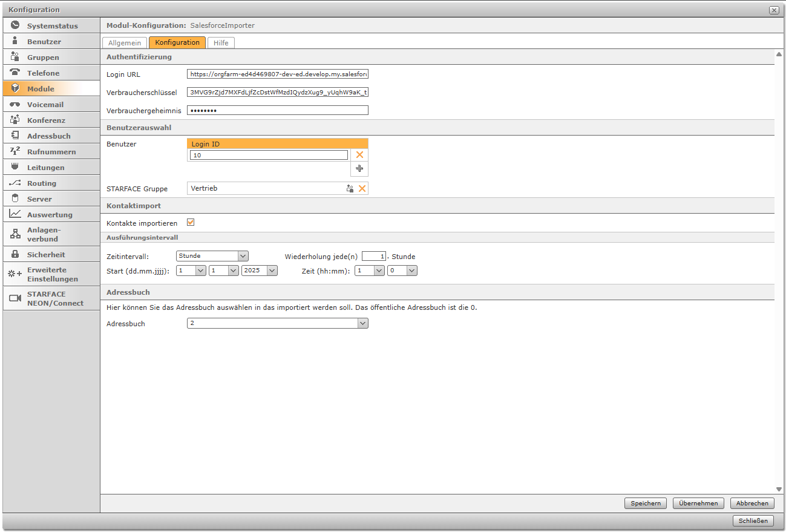Add a new Login ID row
Image resolution: width=786 pixels, height=532 pixels.
[359, 169]
